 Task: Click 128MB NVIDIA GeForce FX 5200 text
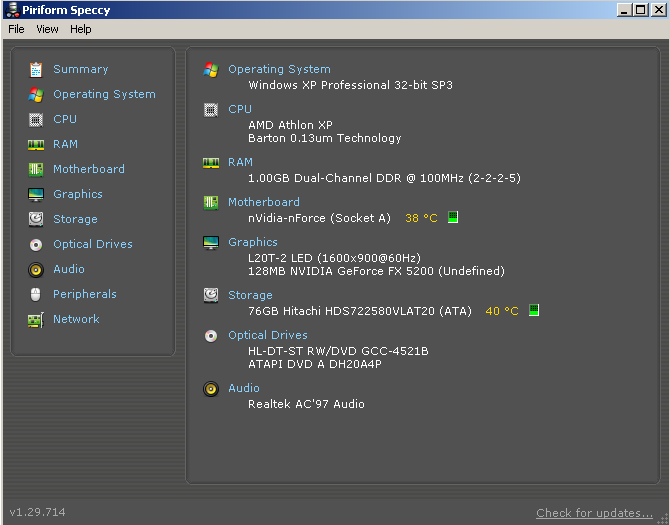[x=376, y=271]
